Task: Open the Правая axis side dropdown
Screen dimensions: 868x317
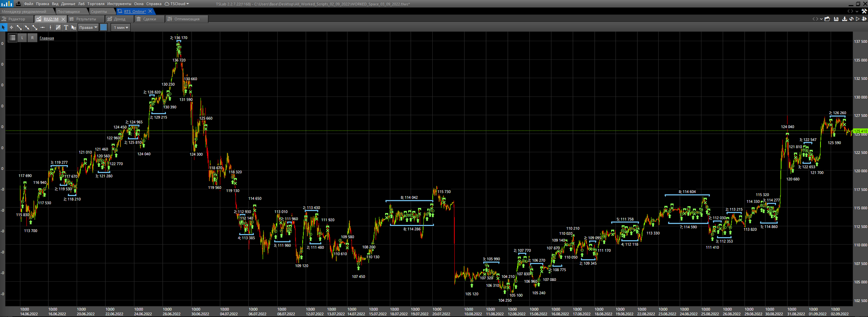Action: click(x=88, y=28)
